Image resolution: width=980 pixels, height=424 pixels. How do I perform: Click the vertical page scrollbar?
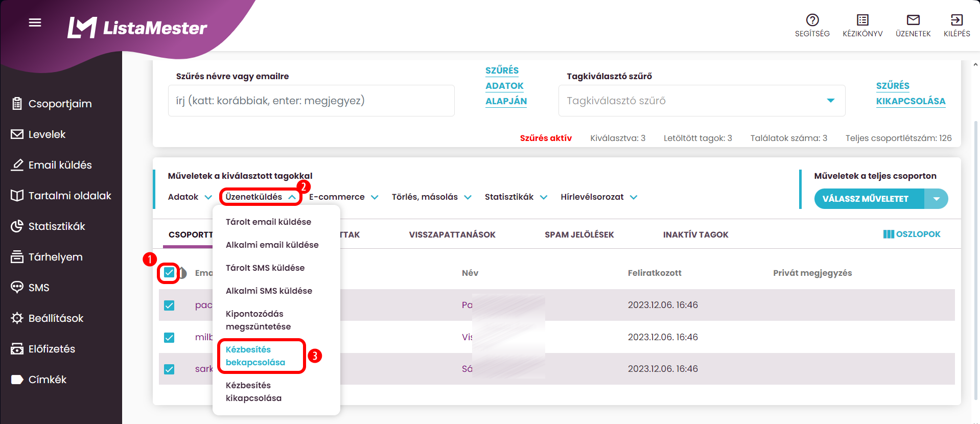[x=975, y=255]
